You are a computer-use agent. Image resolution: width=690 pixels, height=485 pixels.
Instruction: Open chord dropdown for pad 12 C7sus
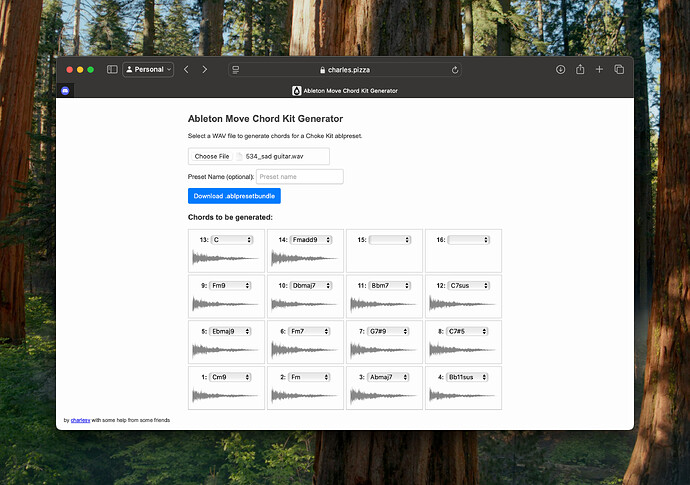point(469,286)
